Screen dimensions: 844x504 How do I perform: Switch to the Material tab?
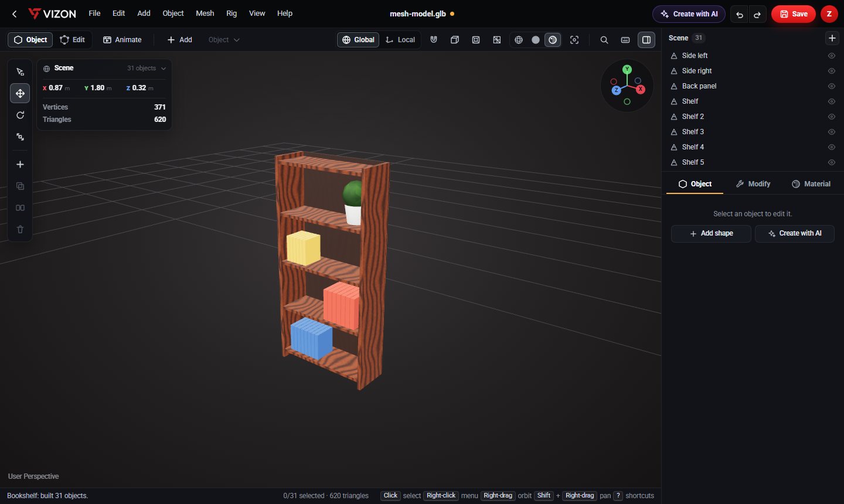(x=811, y=184)
